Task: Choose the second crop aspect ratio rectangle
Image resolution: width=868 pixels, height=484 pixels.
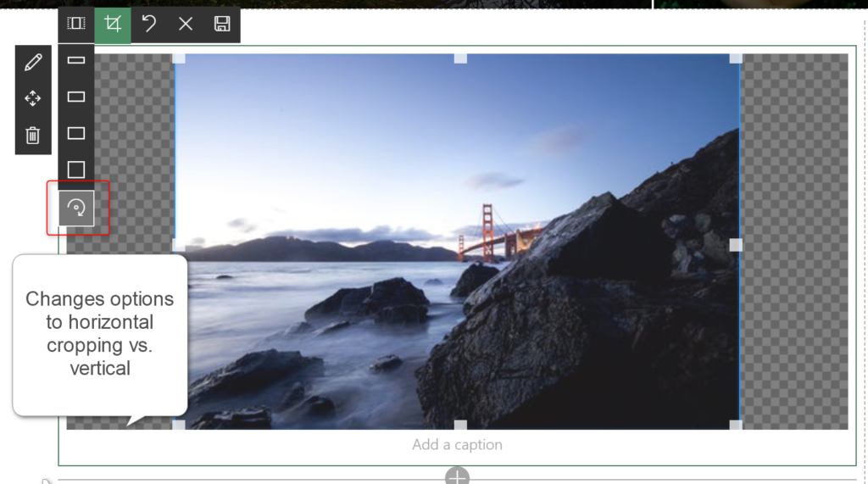Action: coord(75,97)
